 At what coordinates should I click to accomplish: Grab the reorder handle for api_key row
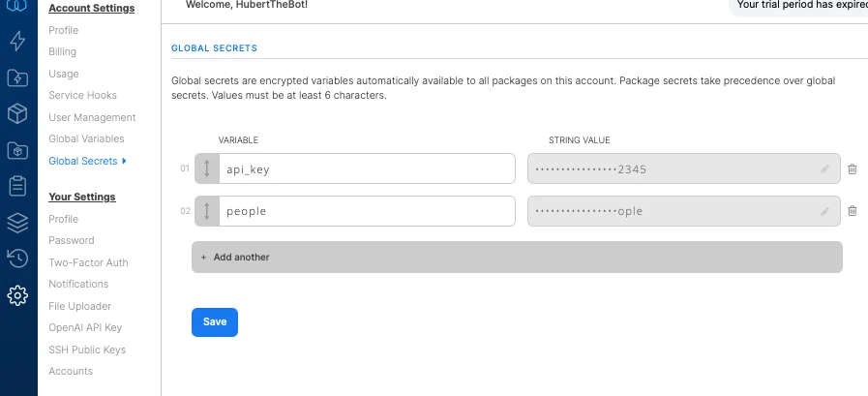(x=207, y=168)
